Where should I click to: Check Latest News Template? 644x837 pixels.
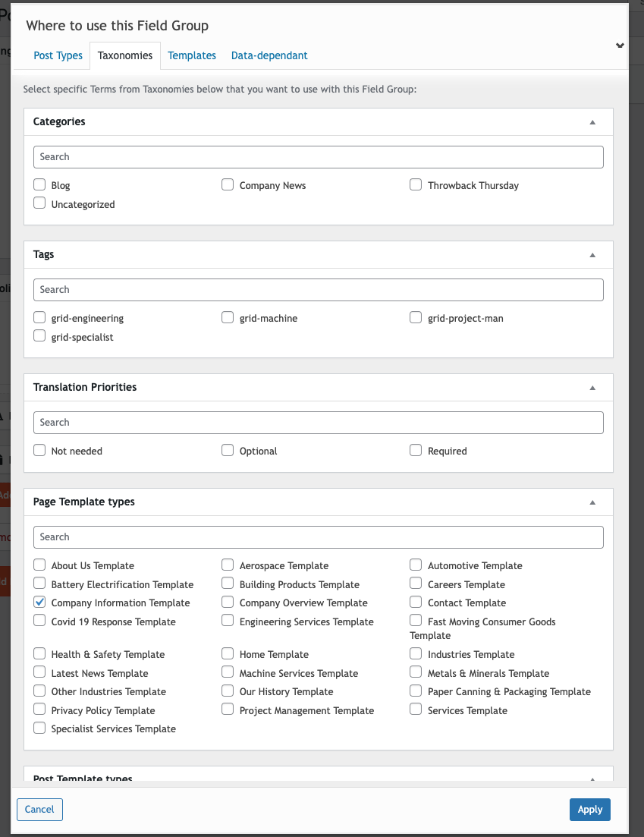[x=39, y=672]
